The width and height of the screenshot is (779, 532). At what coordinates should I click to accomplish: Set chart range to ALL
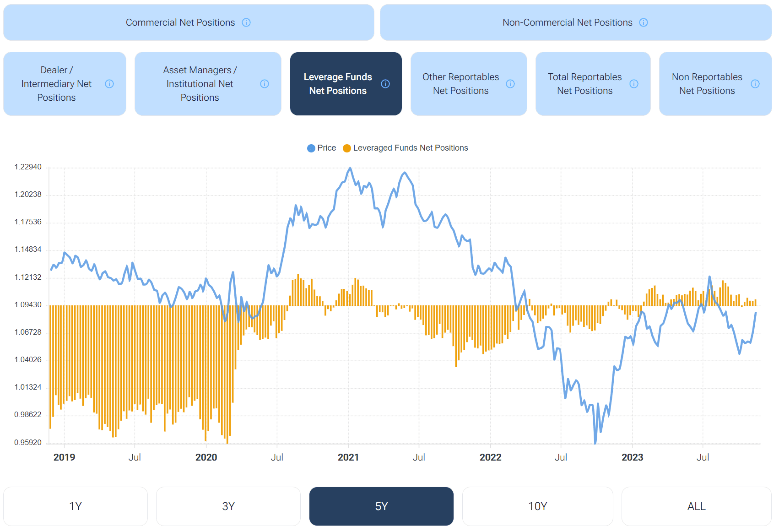pos(697,506)
